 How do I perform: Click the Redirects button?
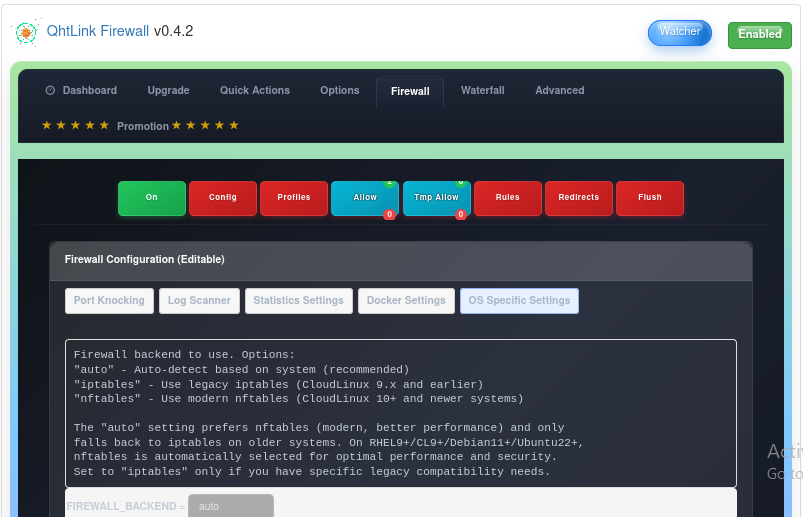coord(579,198)
